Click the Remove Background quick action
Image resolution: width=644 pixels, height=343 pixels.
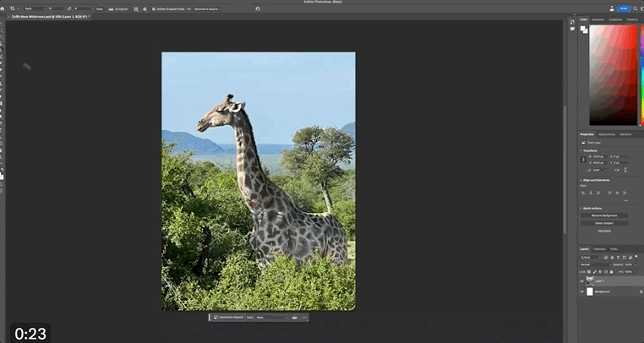pos(603,215)
